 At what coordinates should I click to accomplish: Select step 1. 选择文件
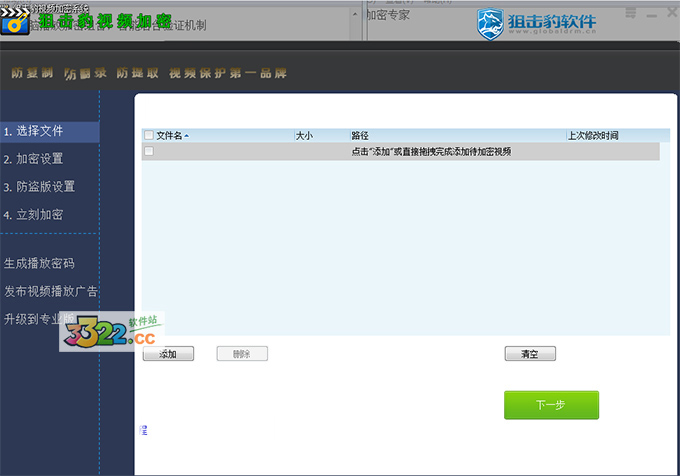tap(49, 131)
